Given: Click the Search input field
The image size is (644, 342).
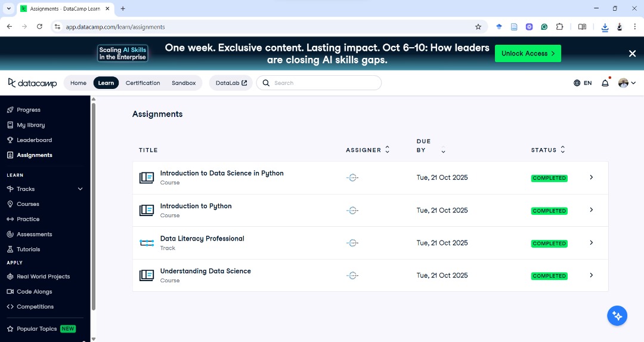Looking at the screenshot, I should (x=318, y=83).
